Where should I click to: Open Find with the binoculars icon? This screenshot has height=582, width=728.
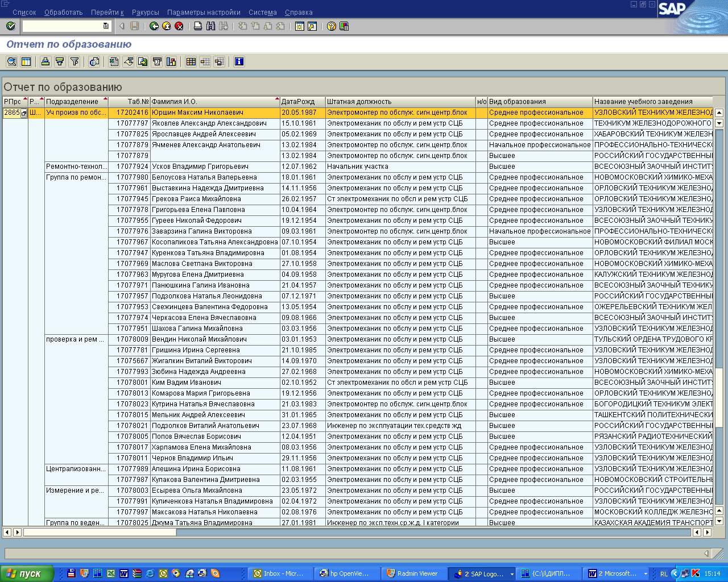(211, 26)
